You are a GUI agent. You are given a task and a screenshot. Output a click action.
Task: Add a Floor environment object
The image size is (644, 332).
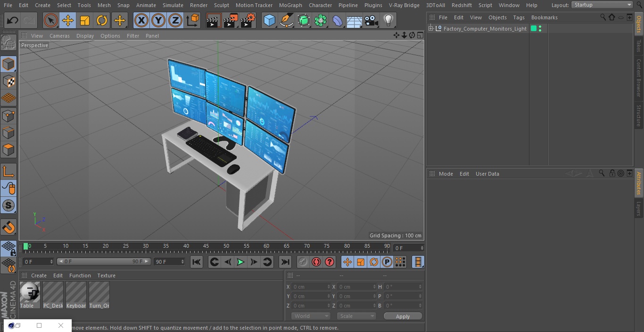coord(354,20)
